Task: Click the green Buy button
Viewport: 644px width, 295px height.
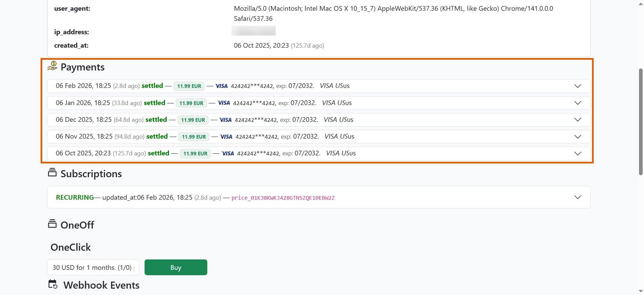Action: click(176, 267)
